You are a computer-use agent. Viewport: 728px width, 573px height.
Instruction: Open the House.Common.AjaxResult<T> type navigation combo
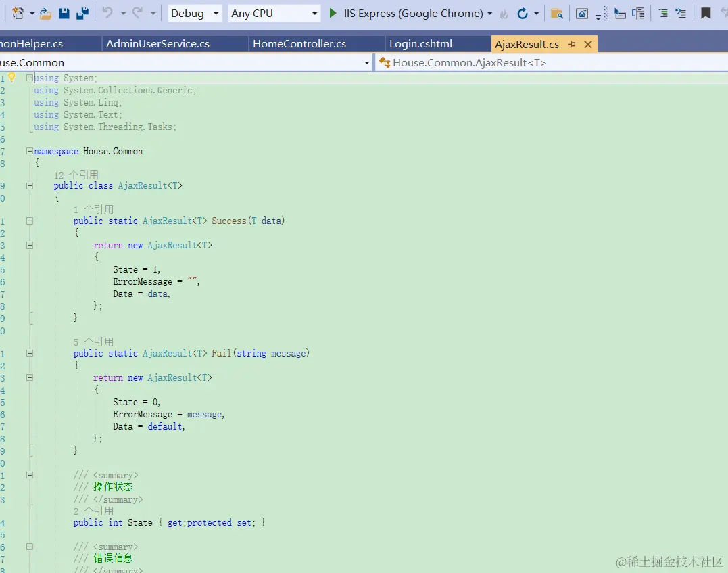coord(552,62)
